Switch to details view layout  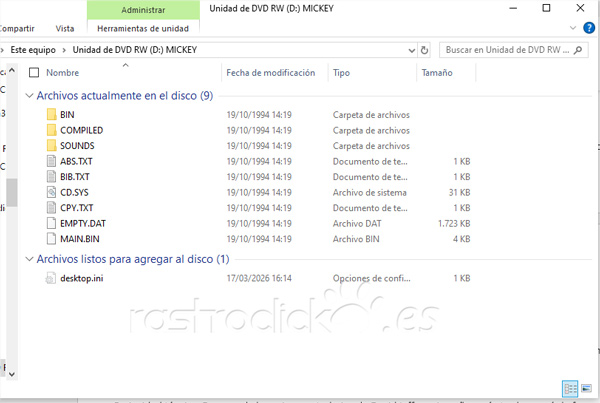(569, 388)
